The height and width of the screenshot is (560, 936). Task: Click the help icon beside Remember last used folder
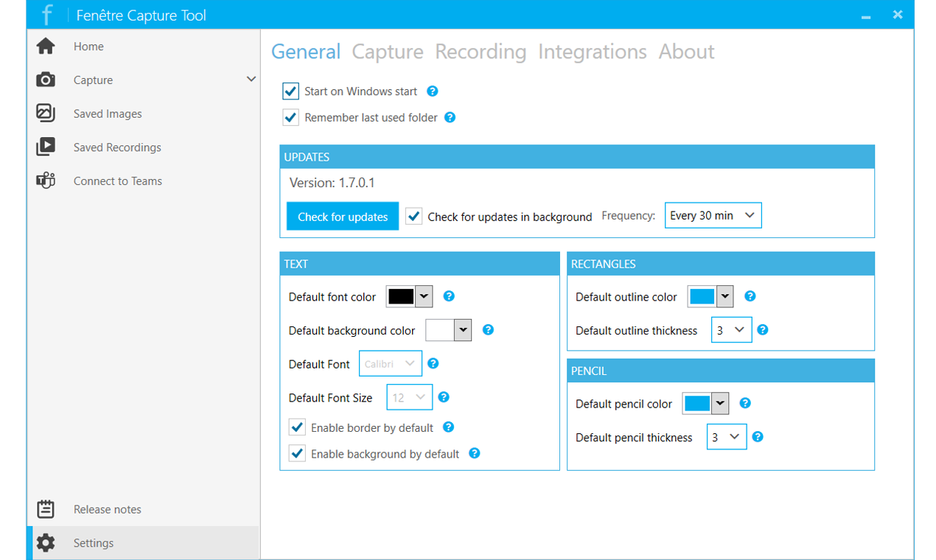pos(450,117)
